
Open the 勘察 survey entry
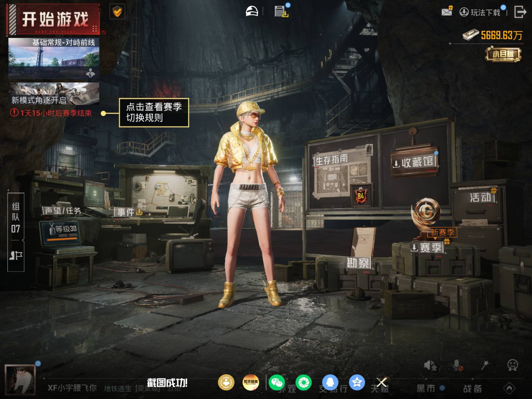pyautogui.click(x=358, y=263)
